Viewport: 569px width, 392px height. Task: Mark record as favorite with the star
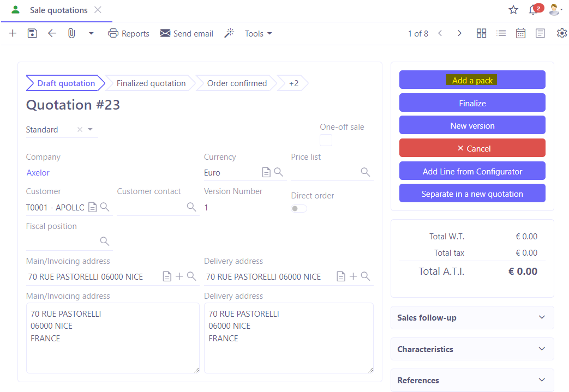point(513,10)
